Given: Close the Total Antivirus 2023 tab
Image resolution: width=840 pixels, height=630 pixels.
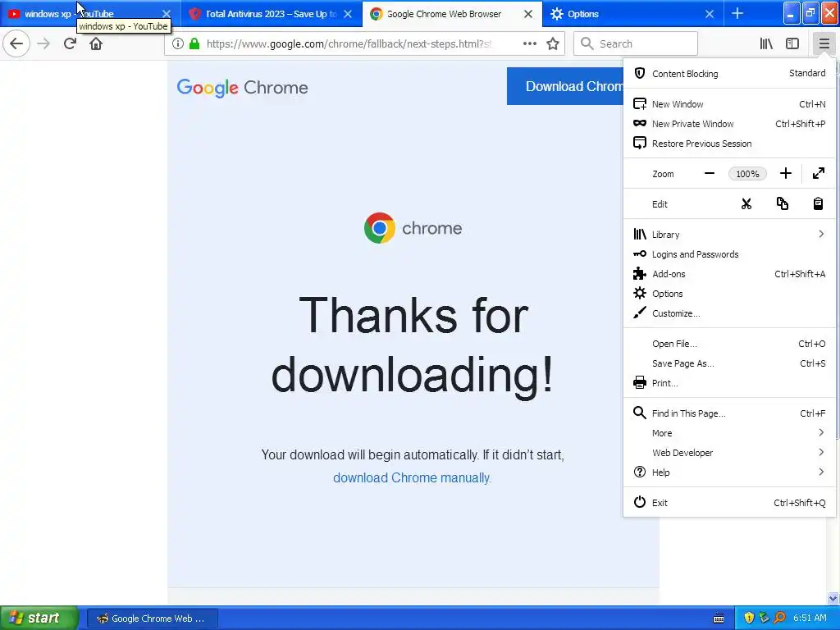Looking at the screenshot, I should (x=348, y=14).
